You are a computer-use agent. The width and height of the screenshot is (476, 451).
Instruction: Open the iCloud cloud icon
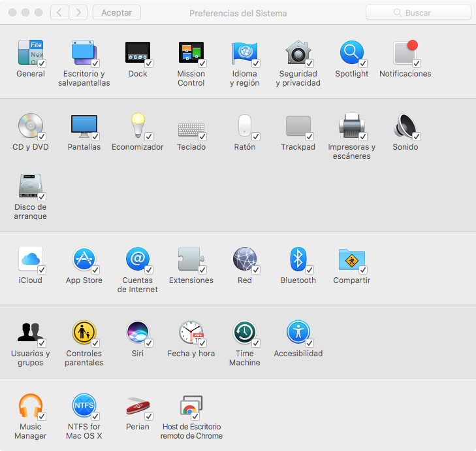(x=30, y=259)
